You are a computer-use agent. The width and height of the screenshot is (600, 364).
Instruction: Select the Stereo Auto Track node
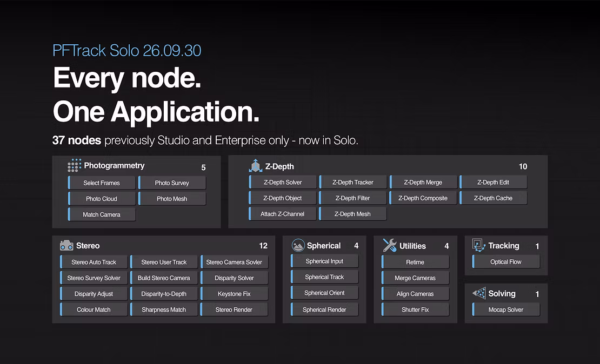pos(94,262)
